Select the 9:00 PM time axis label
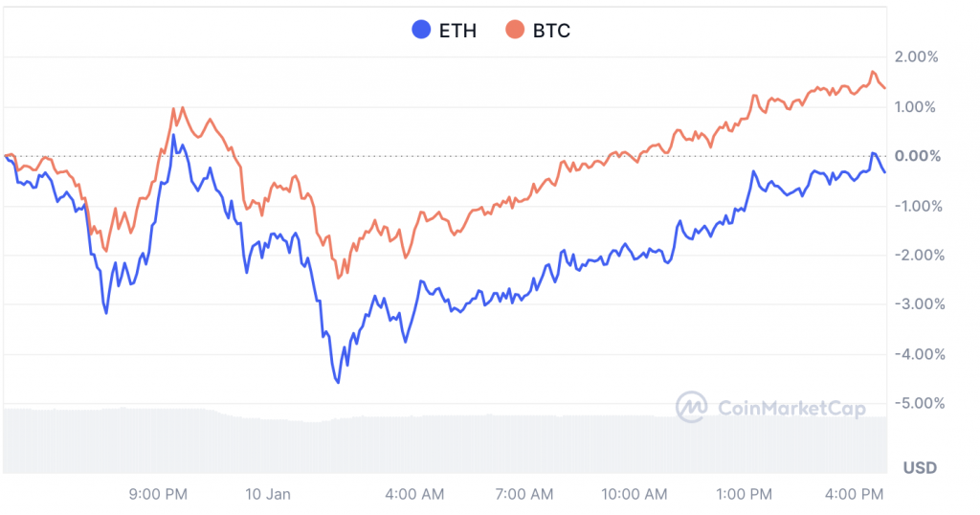Viewport: 980px width, 515px height. [158, 494]
